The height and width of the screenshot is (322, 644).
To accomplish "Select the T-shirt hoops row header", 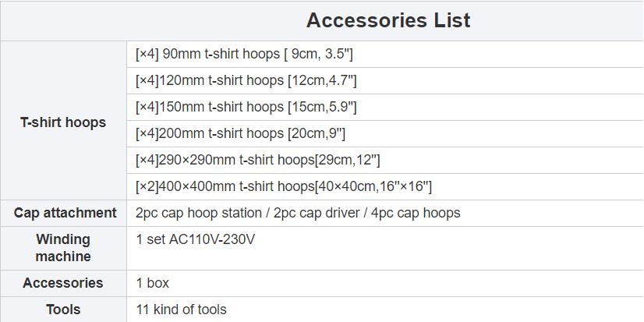I will point(63,122).
